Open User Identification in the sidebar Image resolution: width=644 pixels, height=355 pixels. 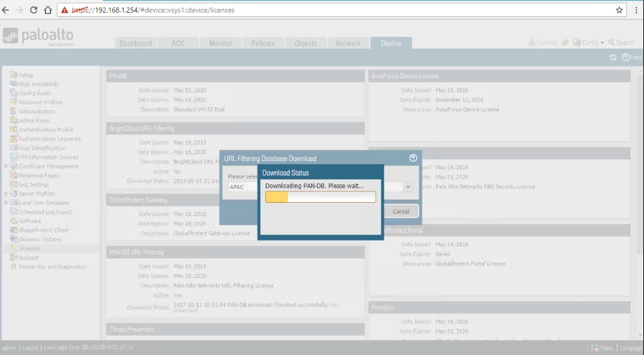tap(42, 148)
